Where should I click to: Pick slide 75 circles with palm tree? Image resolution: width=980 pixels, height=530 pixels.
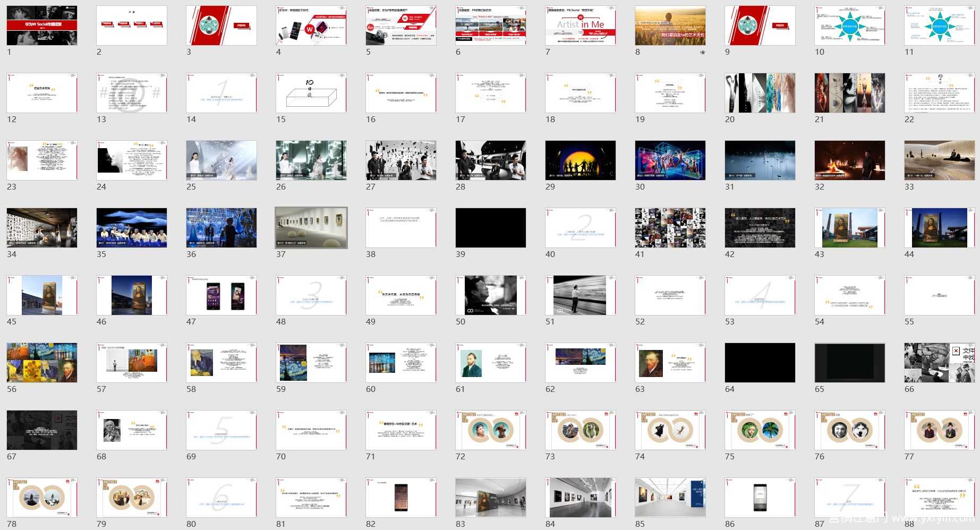[x=760, y=430]
